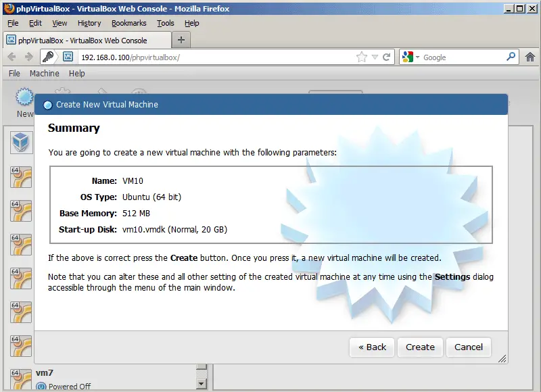Go to the browser home page icon
The image size is (541, 392).
click(x=530, y=57)
